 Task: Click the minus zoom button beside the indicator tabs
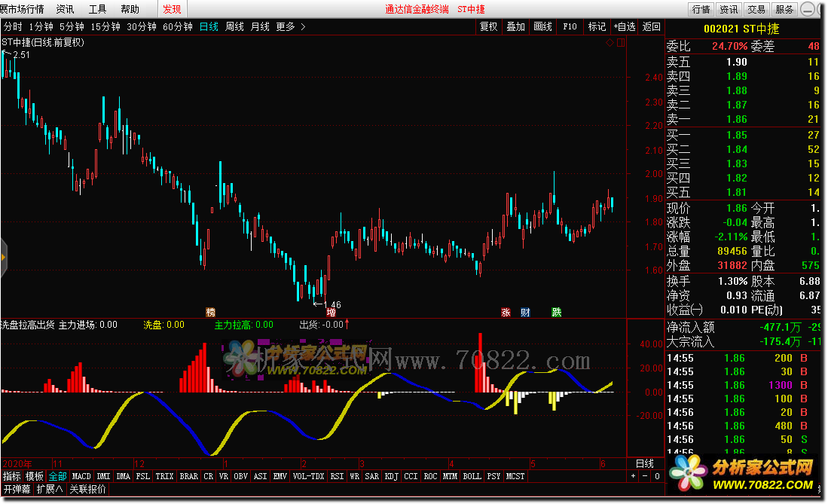[x=645, y=476]
